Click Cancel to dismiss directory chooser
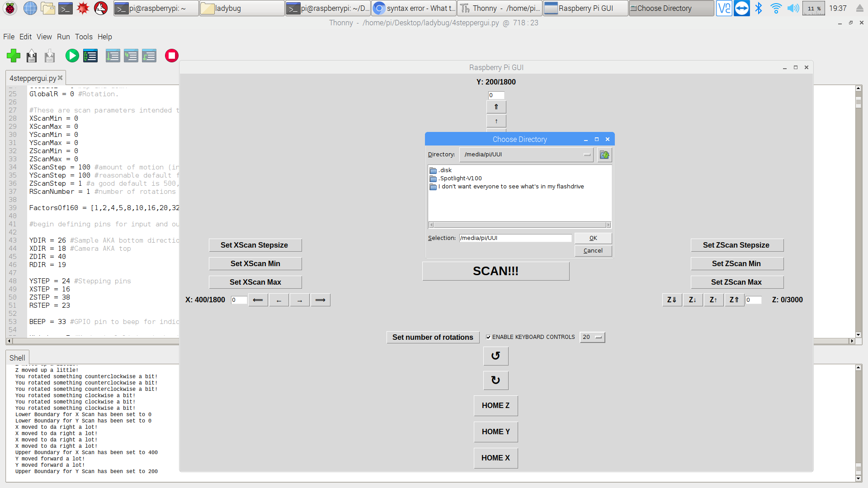Image resolution: width=868 pixels, height=488 pixels. [593, 250]
